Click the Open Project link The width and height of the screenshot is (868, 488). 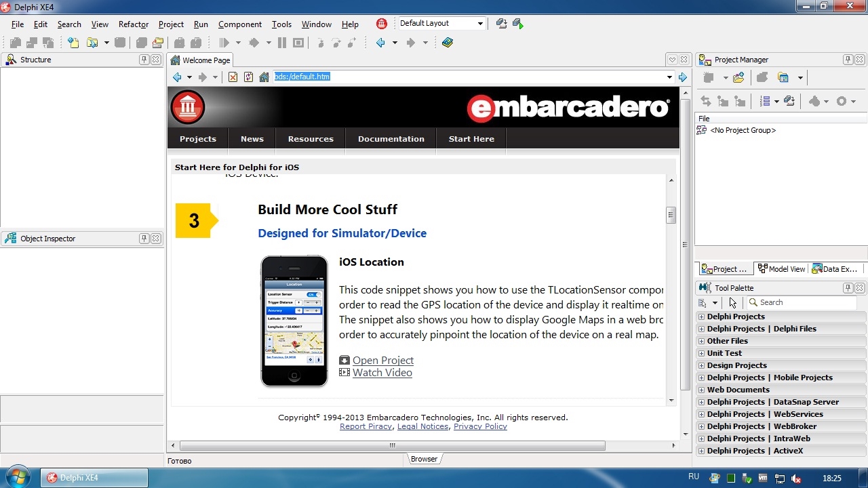click(x=382, y=361)
